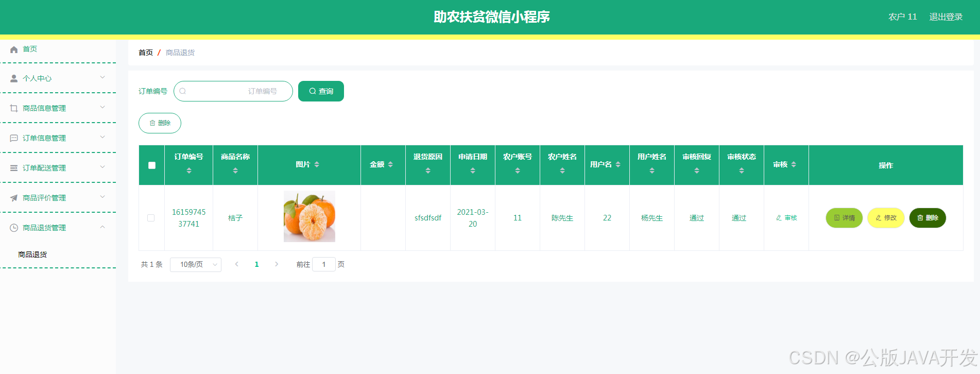The width and height of the screenshot is (980, 374).
Task: Click the 桔子 product name cell
Action: click(x=235, y=218)
